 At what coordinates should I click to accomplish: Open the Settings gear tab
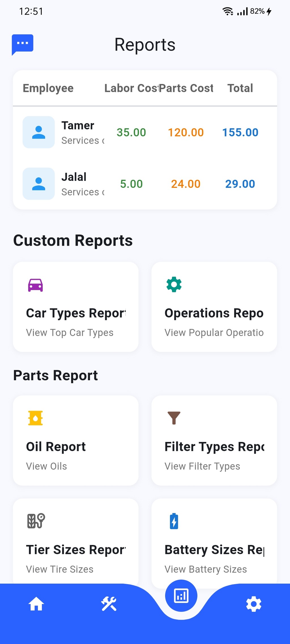click(x=254, y=604)
